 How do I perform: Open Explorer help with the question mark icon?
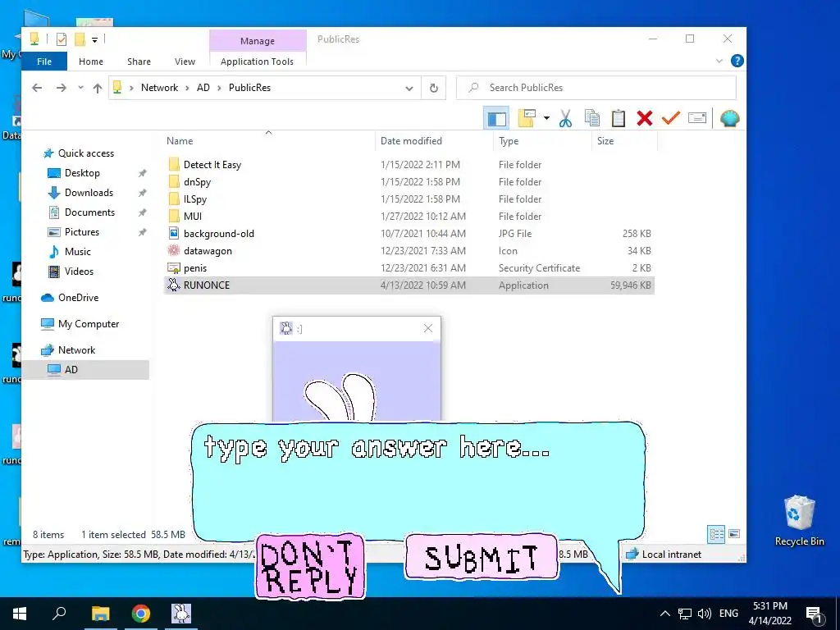737,61
